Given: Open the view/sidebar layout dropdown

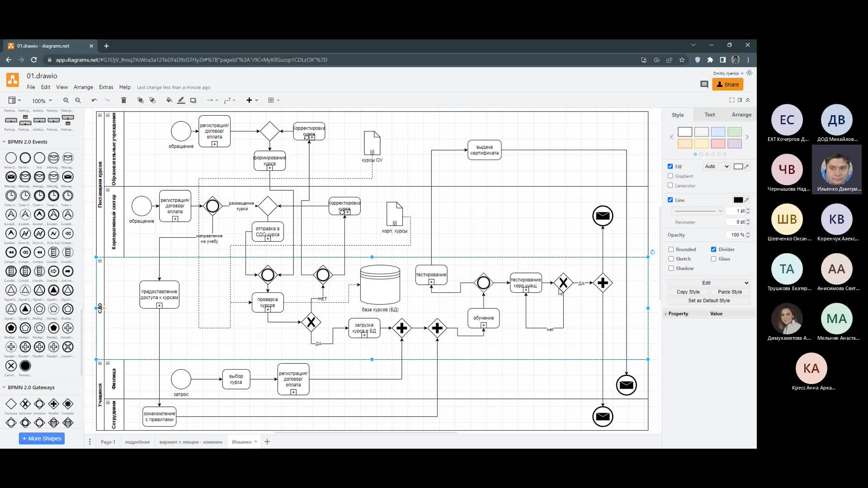Looking at the screenshot, I should (x=14, y=100).
